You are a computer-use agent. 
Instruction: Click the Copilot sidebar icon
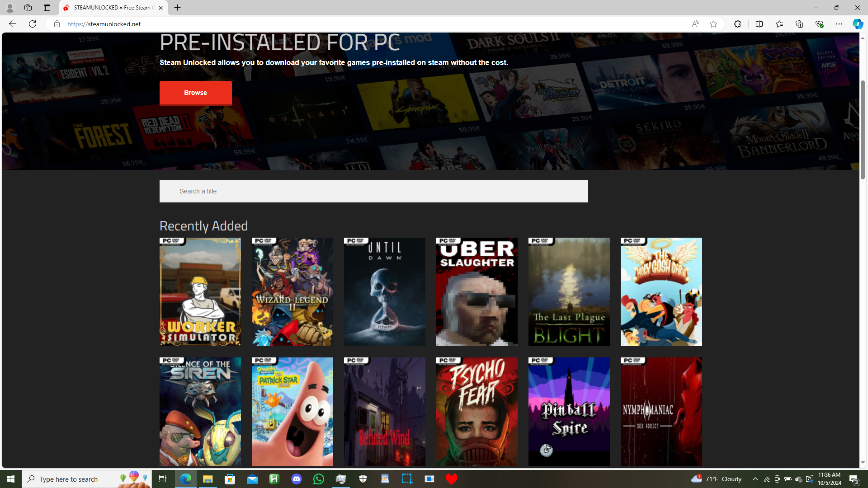click(x=858, y=24)
